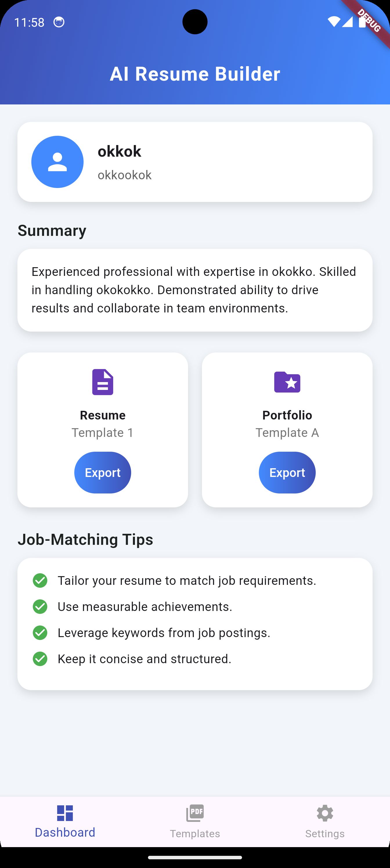
Task: Select the Dashboard tab label
Action: (x=65, y=833)
